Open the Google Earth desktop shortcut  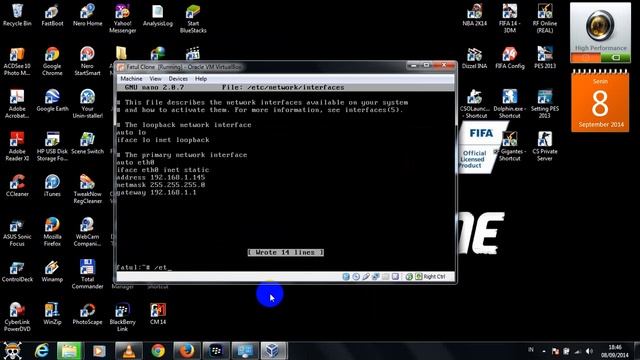click(x=52, y=100)
